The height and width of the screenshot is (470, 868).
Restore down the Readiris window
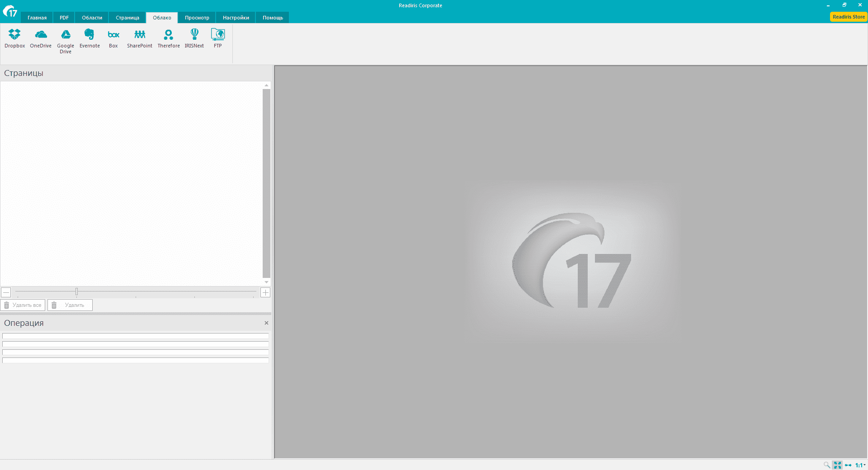tap(844, 5)
